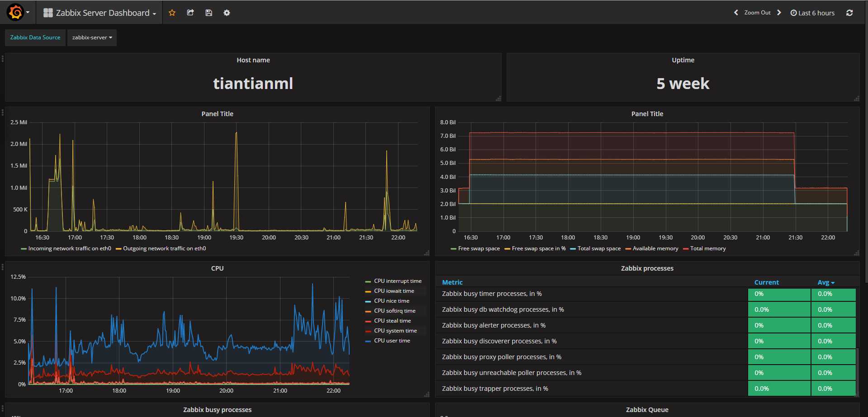Click the 5 week uptime value
This screenshot has height=417, width=868.
click(x=683, y=84)
